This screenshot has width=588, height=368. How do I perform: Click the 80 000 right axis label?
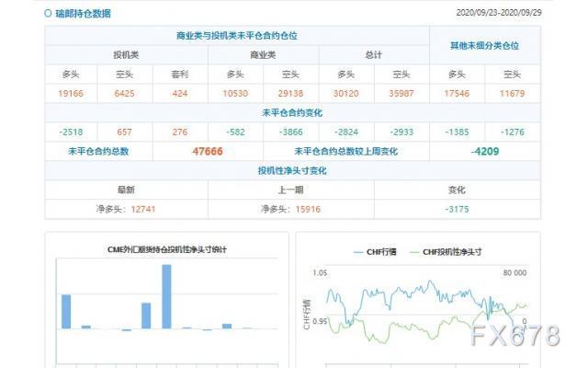pyautogui.click(x=514, y=272)
